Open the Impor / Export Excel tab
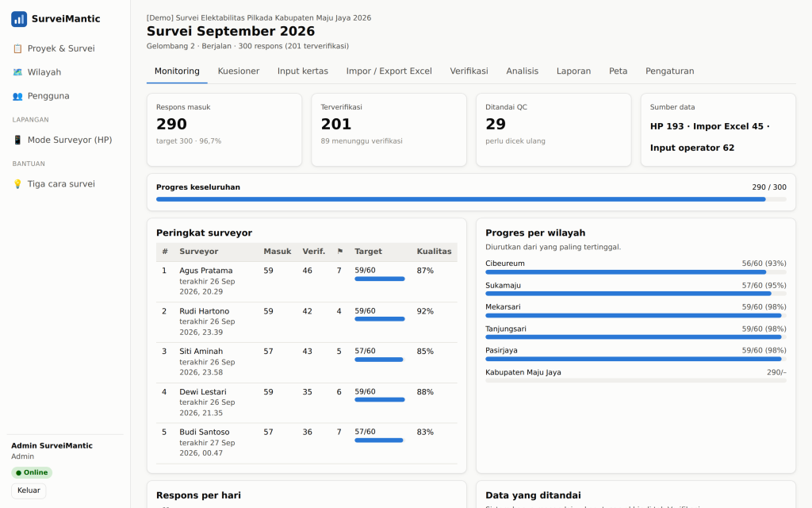The width and height of the screenshot is (812, 508). click(389, 71)
